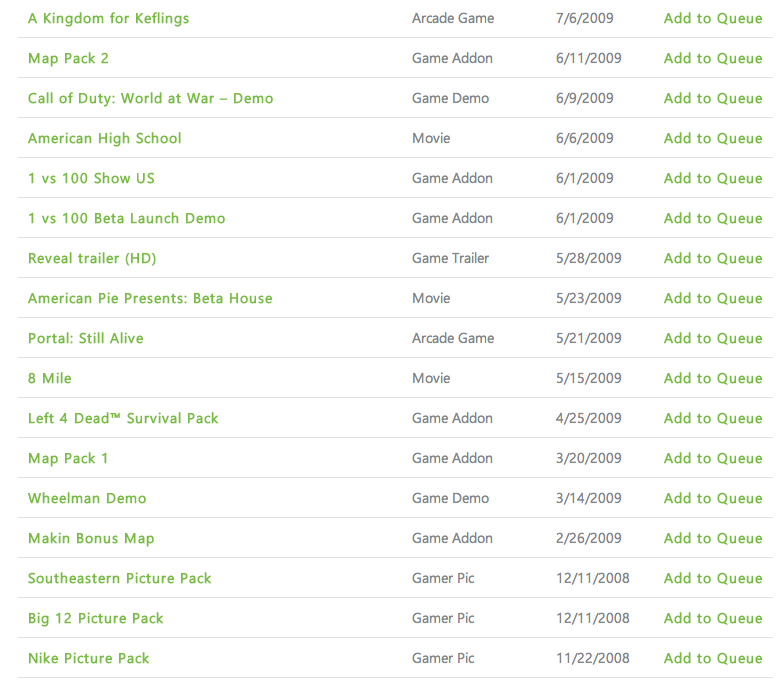
Task: Open American Pie Presents: Beta House link
Action: [150, 298]
